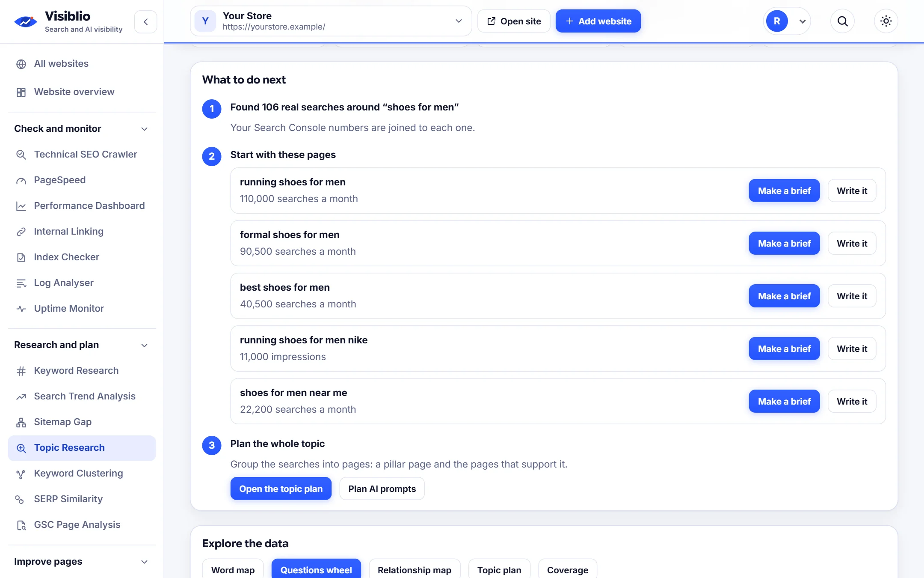Collapse the Check and monitor section
Image resolution: width=924 pixels, height=578 pixels.
pos(144,129)
